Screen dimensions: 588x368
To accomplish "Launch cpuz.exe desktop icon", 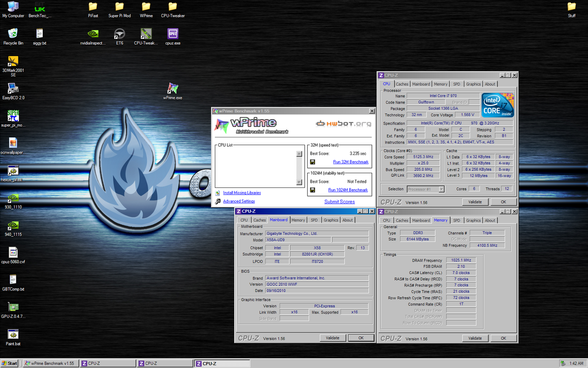I will (x=173, y=37).
